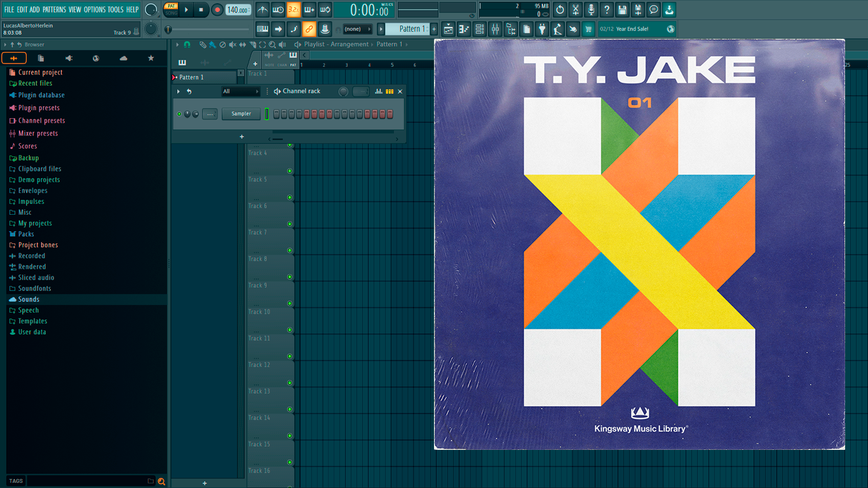Open the Piano roll view icon
The width and height of the screenshot is (868, 488).
click(x=464, y=29)
